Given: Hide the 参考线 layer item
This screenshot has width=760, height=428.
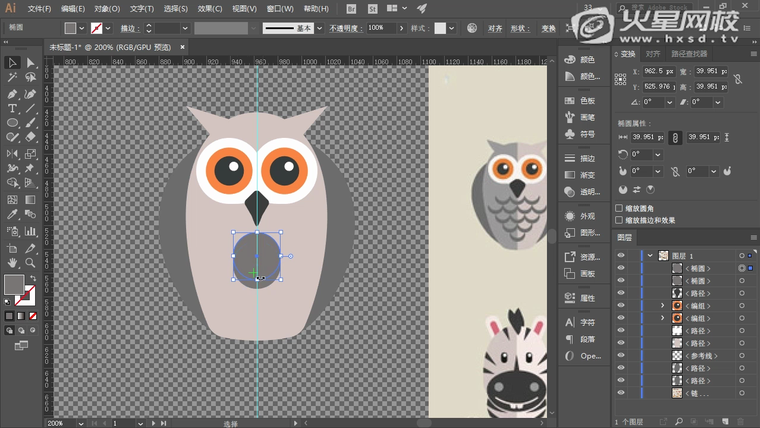Looking at the screenshot, I should pyautogui.click(x=620, y=355).
